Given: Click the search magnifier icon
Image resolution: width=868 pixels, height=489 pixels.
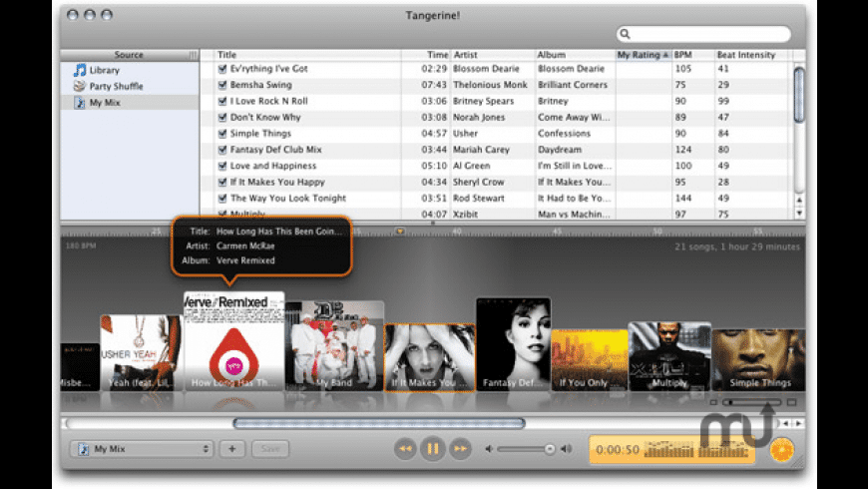Looking at the screenshot, I should 625,34.
